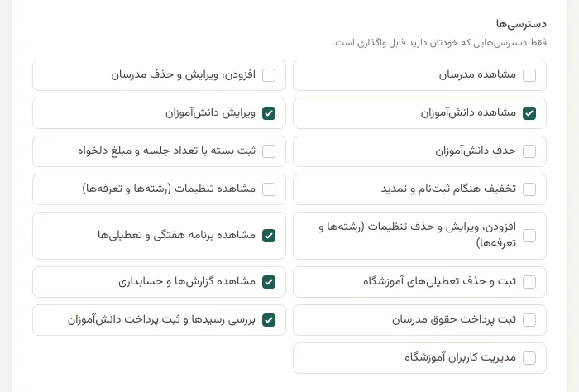Enable افزودن، ویرایش و حذف تنظیمات checkbox

click(529, 236)
